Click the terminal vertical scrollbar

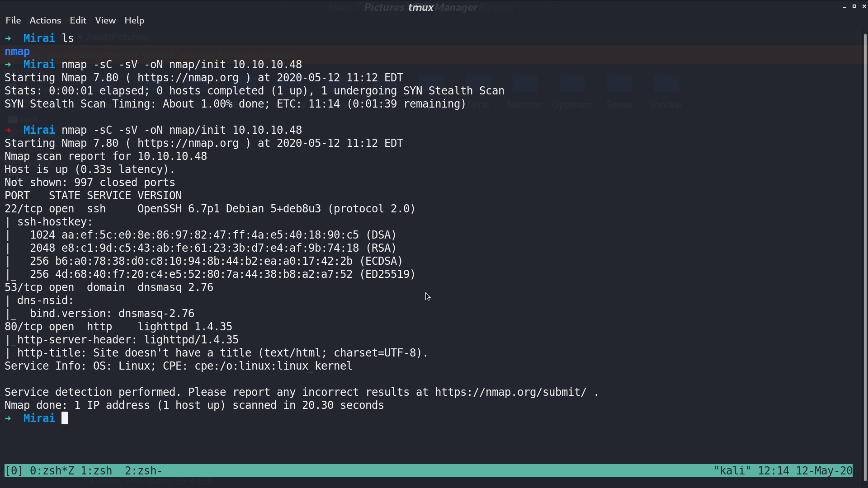point(865,258)
